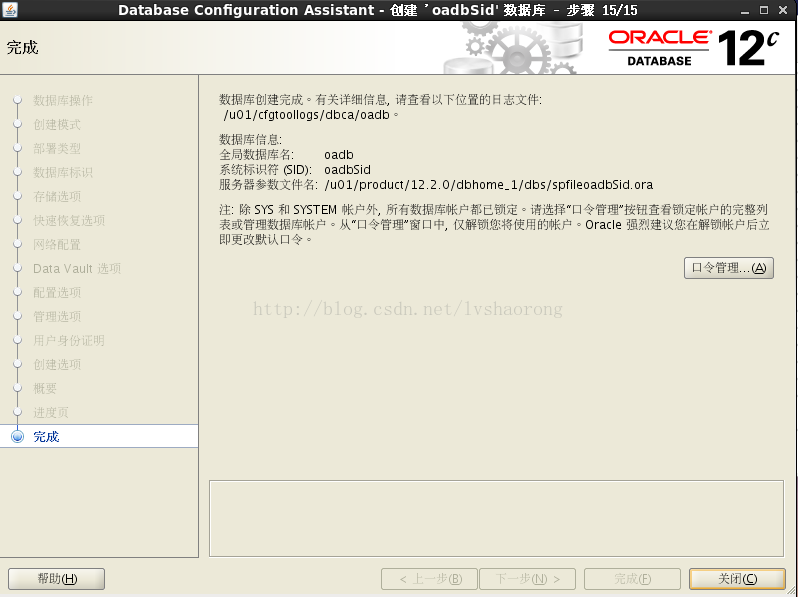The image size is (798, 597).
Task: Click the Java icon in title bar
Action: tap(10, 10)
